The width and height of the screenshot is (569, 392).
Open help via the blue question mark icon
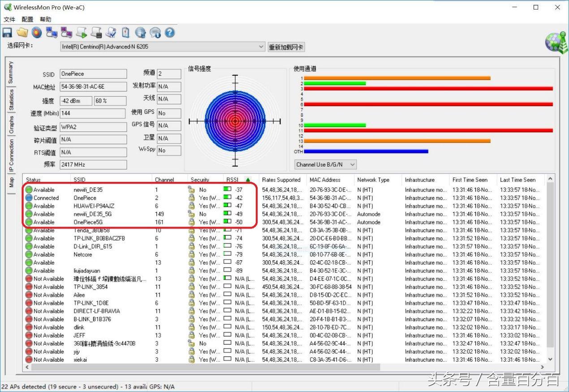pos(169,33)
